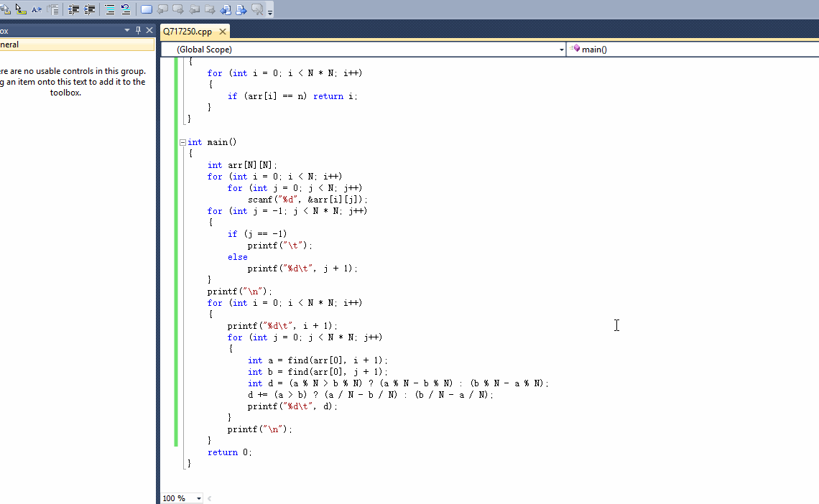Toggle auto hide pin on Toolbox panel

(x=138, y=30)
